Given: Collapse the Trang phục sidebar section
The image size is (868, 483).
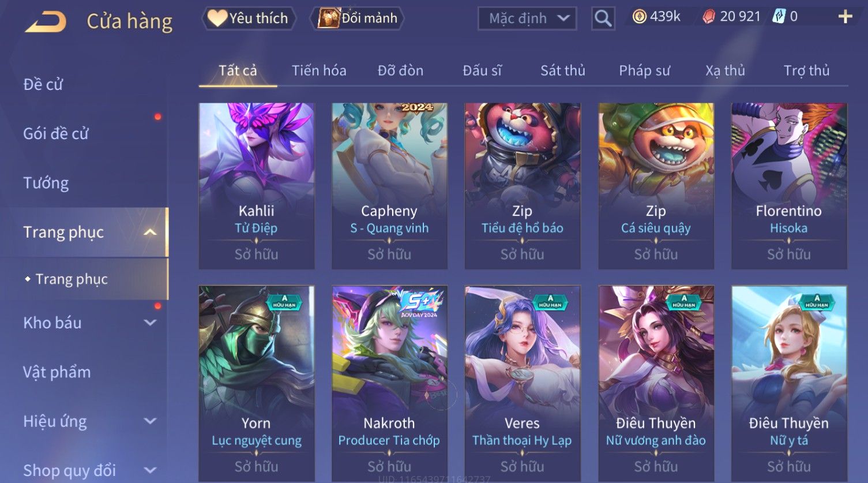Looking at the screenshot, I should pyautogui.click(x=150, y=232).
